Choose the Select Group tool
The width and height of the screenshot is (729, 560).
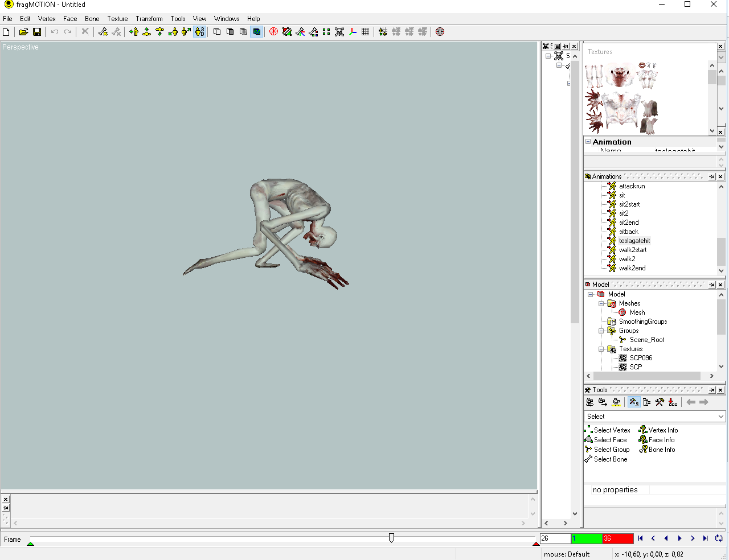coord(607,450)
